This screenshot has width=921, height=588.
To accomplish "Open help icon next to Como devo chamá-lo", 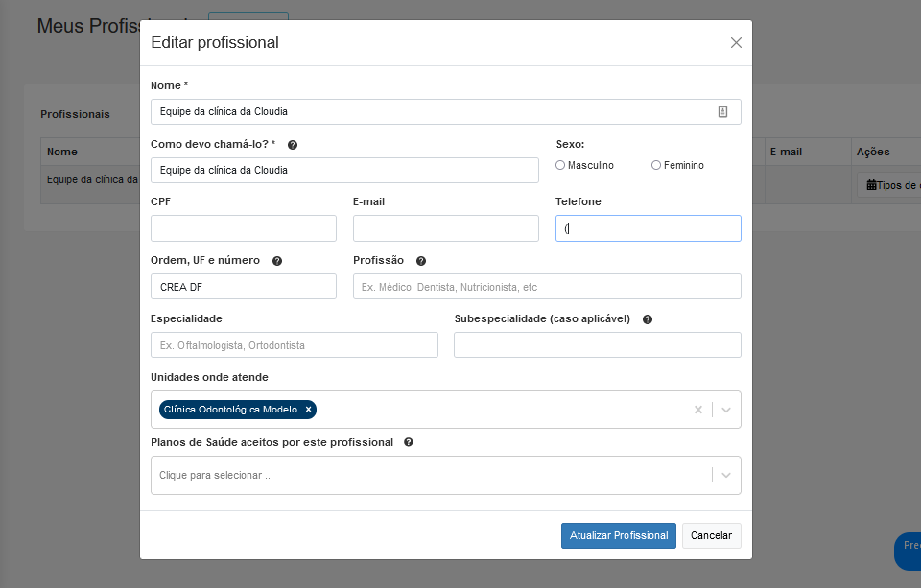I will tap(293, 145).
